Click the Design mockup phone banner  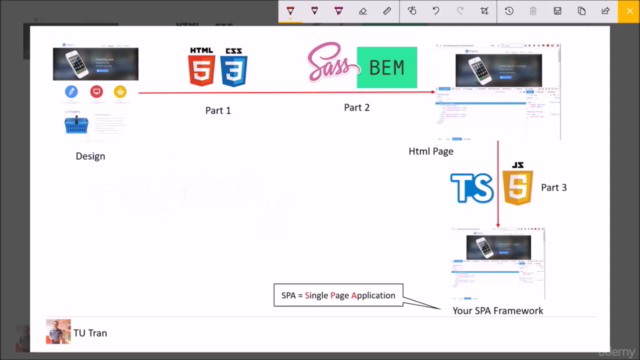pos(96,64)
